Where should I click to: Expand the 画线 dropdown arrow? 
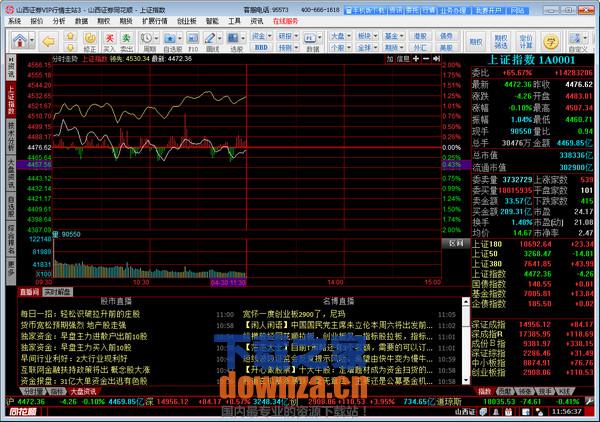[220, 38]
